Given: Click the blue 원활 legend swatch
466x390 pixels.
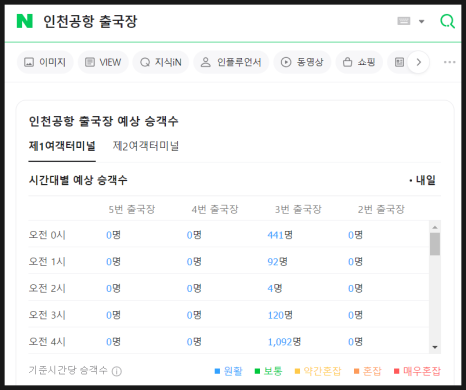Looking at the screenshot, I should [x=217, y=371].
